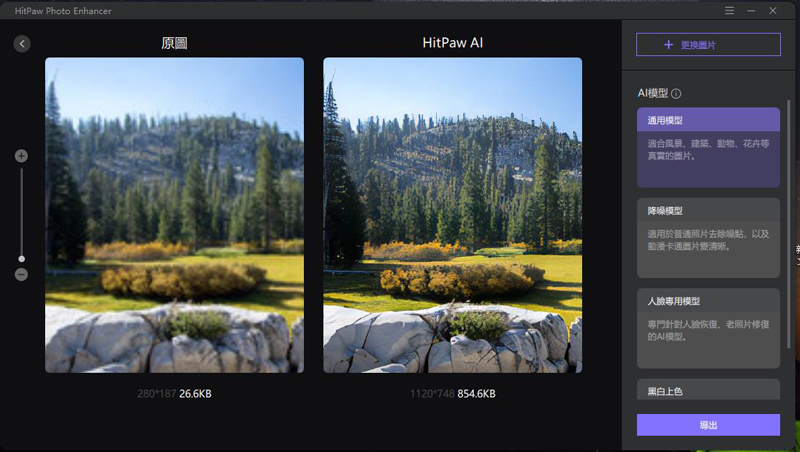Go back using the left arrow icon
Image resolution: width=800 pixels, height=452 pixels.
22,44
